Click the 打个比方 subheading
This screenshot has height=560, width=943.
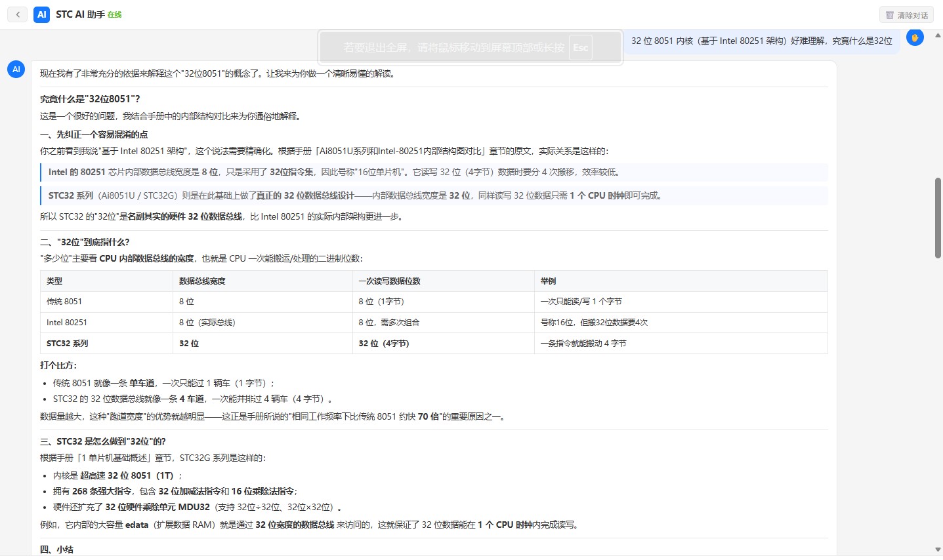click(x=58, y=365)
